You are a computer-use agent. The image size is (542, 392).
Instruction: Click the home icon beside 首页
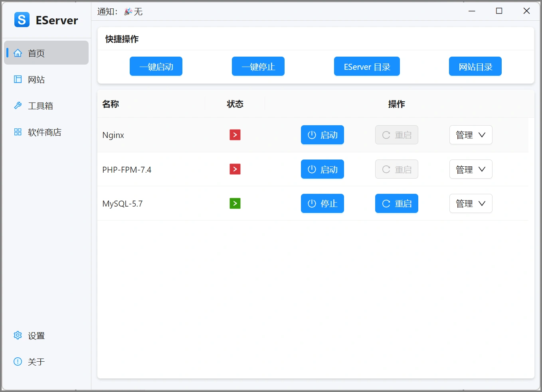tap(18, 53)
